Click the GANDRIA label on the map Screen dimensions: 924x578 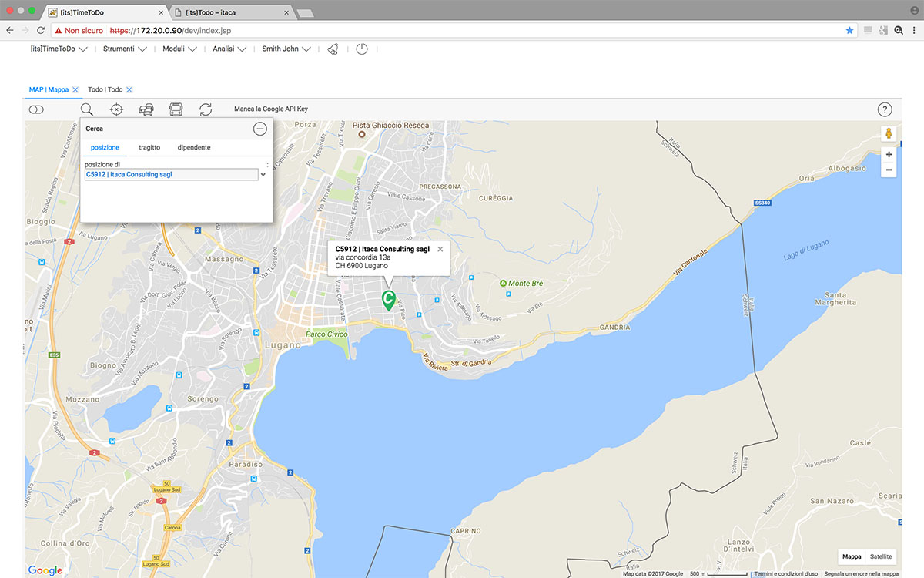coord(614,328)
